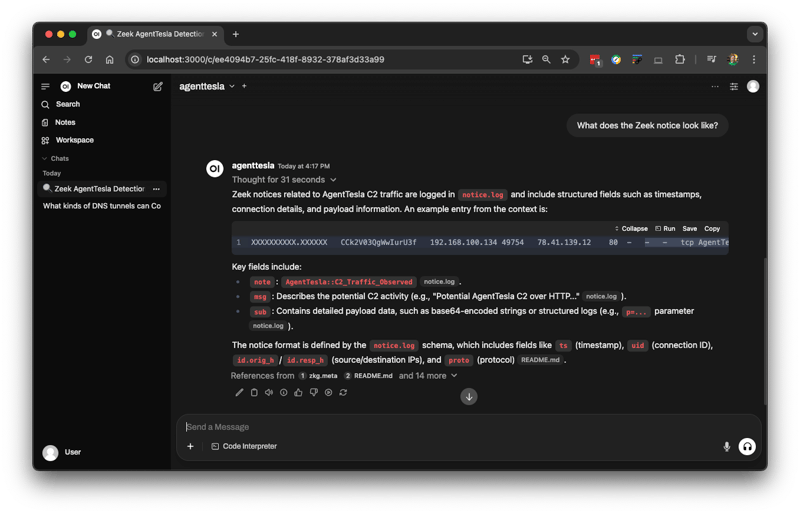Toggle the Code Interpreter option
Image resolution: width=800 pixels, height=514 pixels.
pyautogui.click(x=244, y=446)
